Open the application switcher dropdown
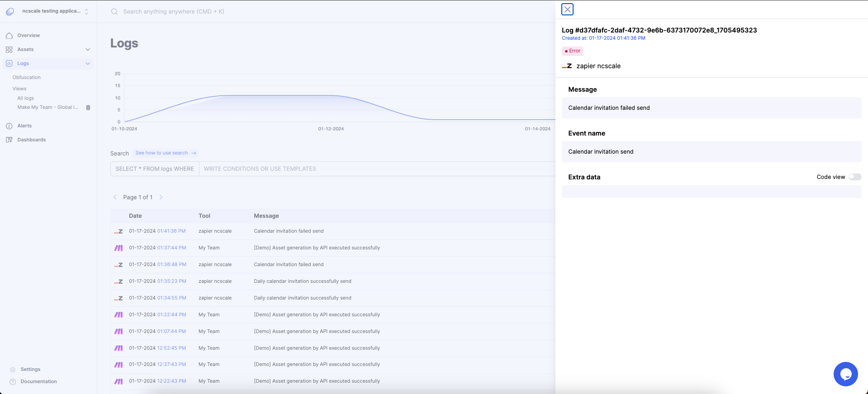 (86, 11)
